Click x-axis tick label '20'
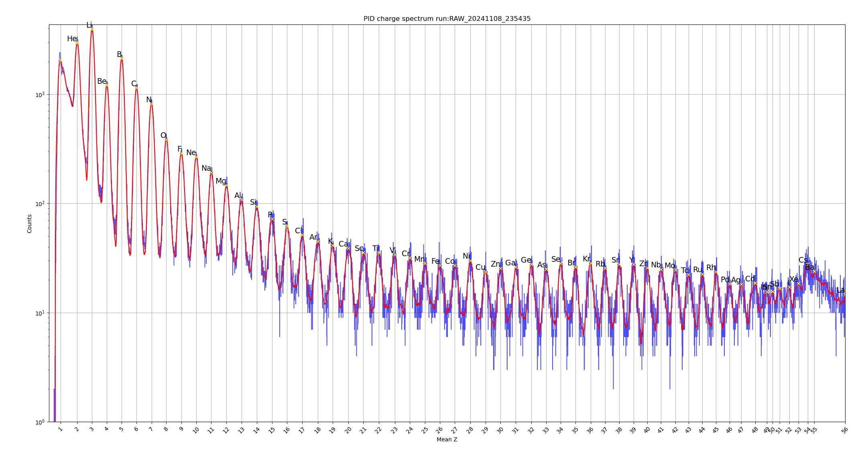868x455 pixels. tap(348, 430)
